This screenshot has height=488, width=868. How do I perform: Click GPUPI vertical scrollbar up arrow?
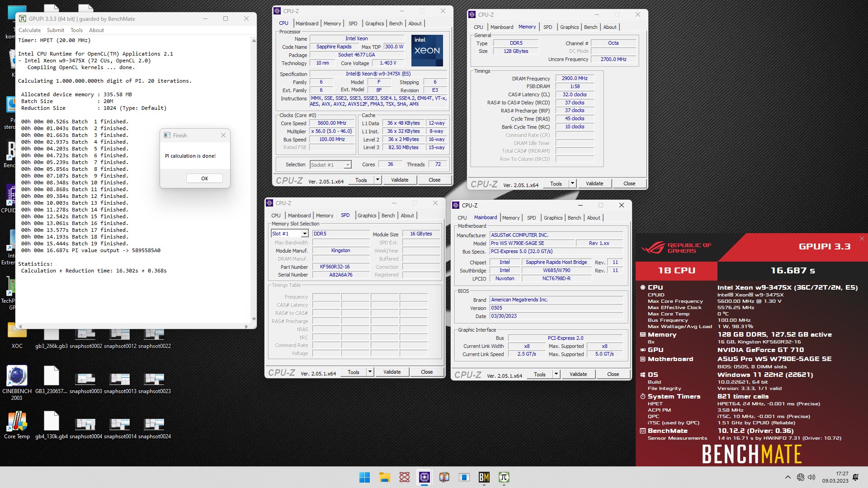[254, 40]
